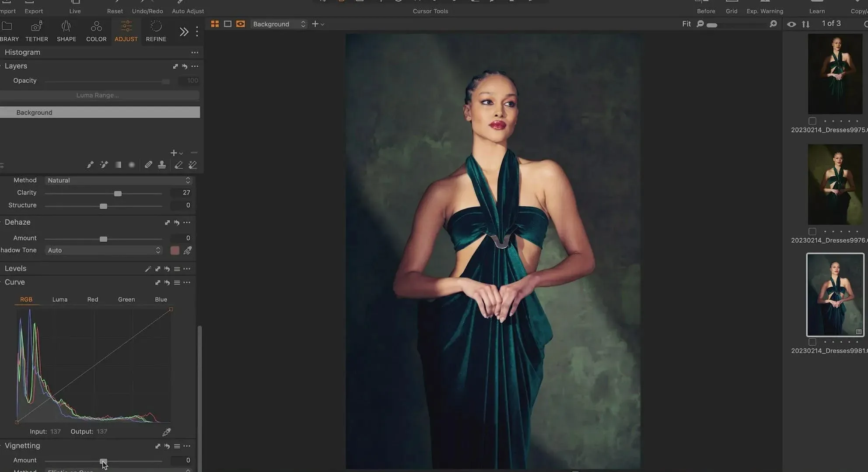The width and height of the screenshot is (868, 472).
Task: Open the Background layer selector in viewer bar
Action: (x=279, y=24)
